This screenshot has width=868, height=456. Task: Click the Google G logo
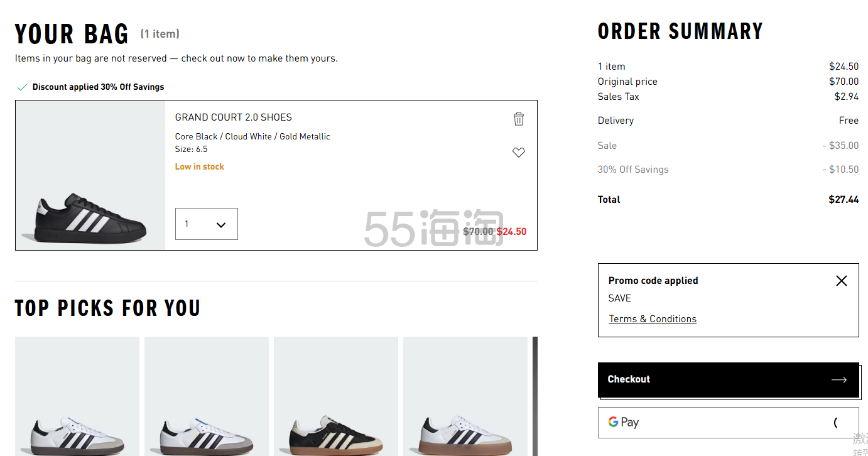(613, 422)
